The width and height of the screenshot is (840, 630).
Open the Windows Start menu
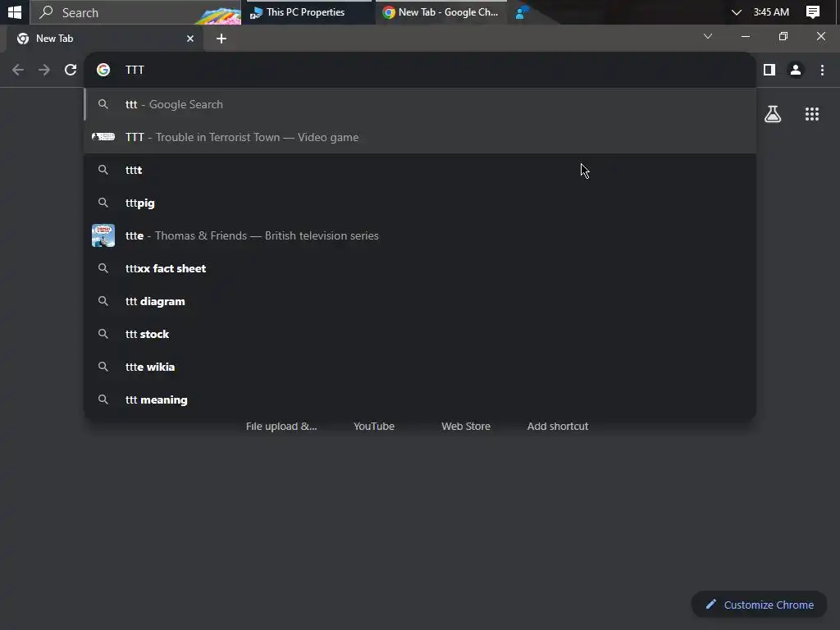click(x=15, y=11)
